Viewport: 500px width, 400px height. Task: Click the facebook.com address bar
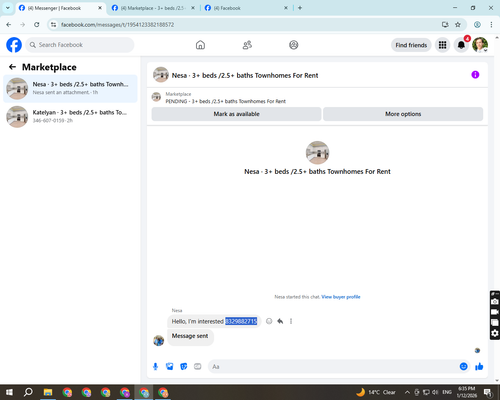pyautogui.click(x=247, y=25)
